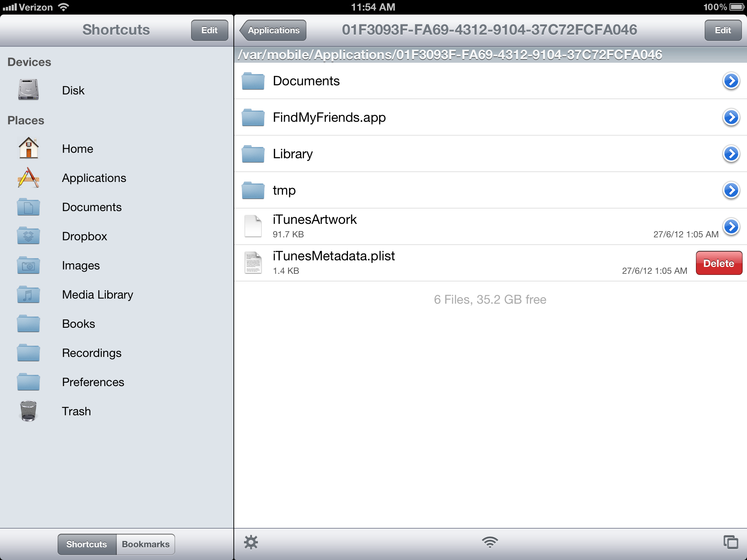Open the multiple windows icon at bottom right
Screen dimensions: 747x560
click(731, 542)
